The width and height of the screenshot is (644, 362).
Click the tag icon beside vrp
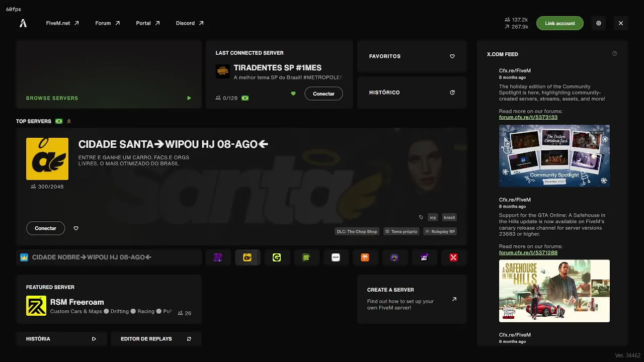coord(421,218)
